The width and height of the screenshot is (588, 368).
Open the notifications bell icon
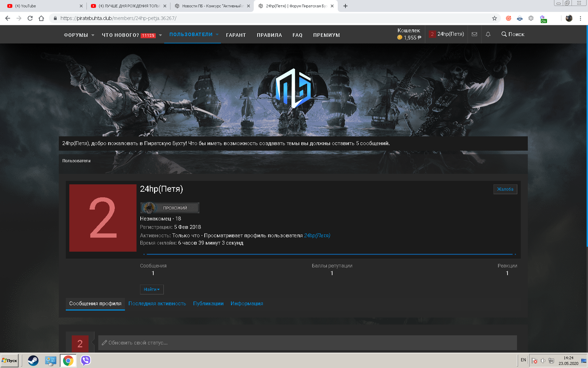tap(488, 34)
